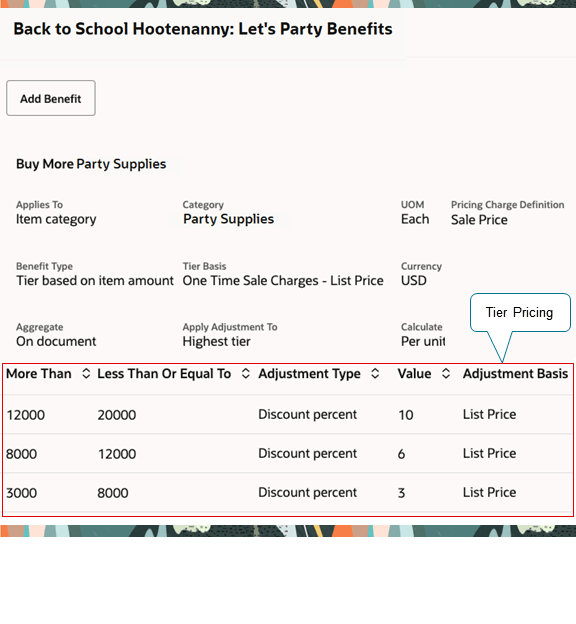Click the Add Benefit button
Image resolution: width=576 pixels, height=624 pixels.
point(51,98)
